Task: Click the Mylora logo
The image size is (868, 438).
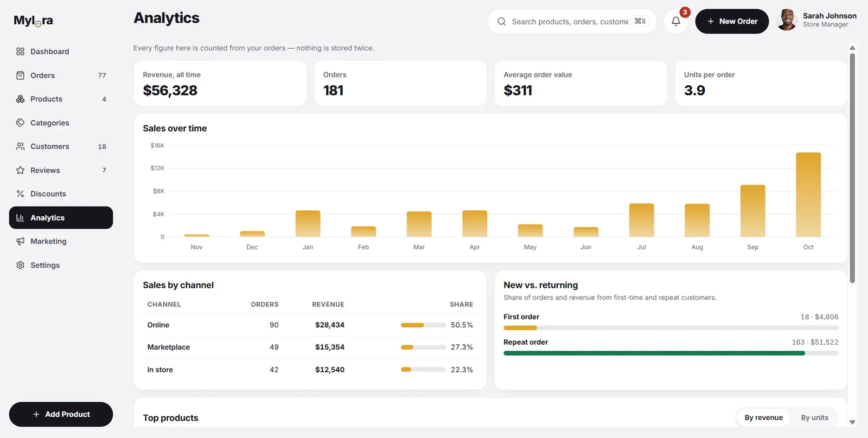Action: (x=33, y=21)
